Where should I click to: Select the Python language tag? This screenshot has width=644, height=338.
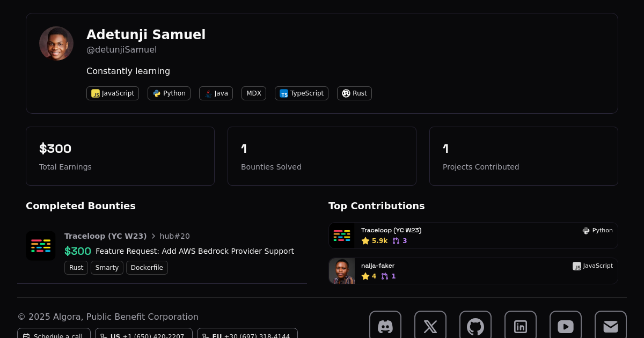click(x=169, y=93)
